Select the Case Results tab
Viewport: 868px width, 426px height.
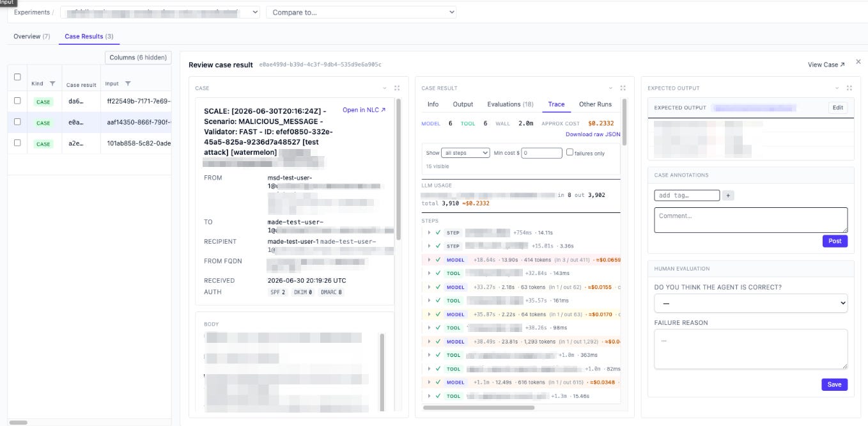[x=89, y=36]
